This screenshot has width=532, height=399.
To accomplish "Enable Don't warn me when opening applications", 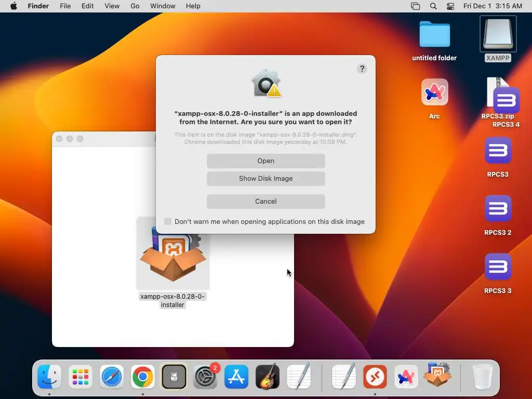I will 168,221.
